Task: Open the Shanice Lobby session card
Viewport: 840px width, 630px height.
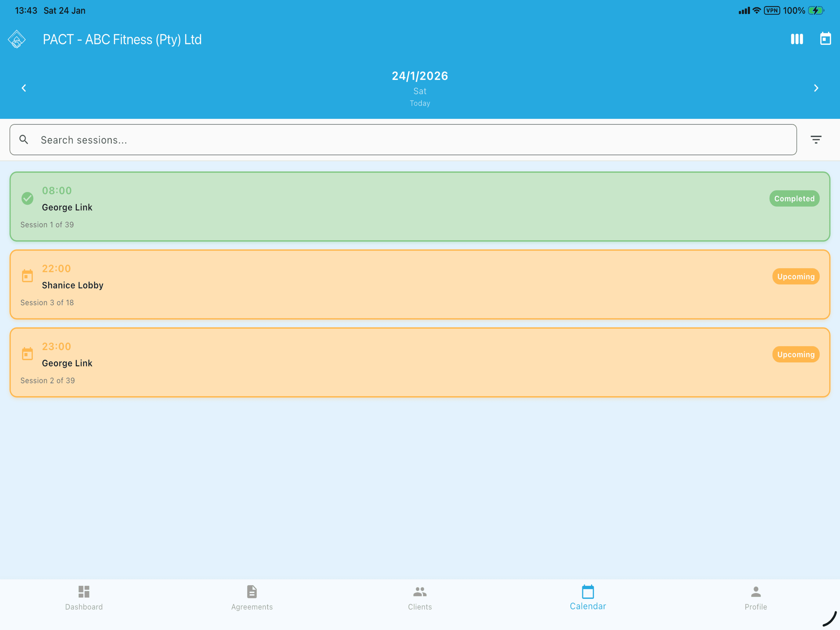Action: coord(420,284)
